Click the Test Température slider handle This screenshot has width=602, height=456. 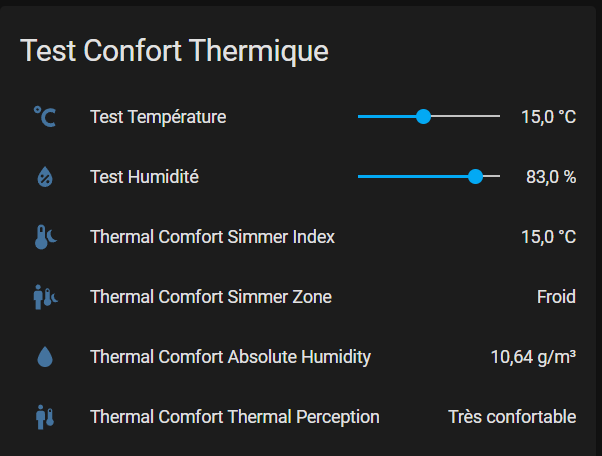(x=423, y=116)
